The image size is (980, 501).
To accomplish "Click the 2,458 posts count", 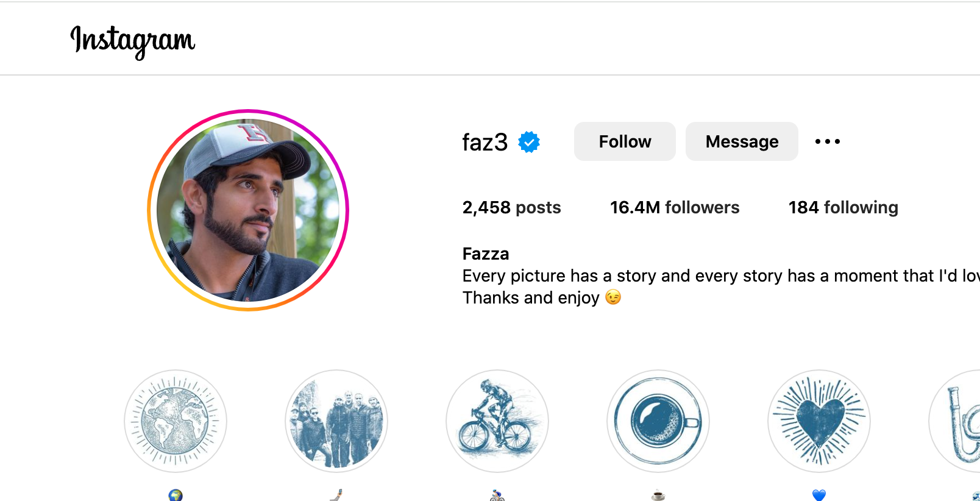I will point(511,208).
